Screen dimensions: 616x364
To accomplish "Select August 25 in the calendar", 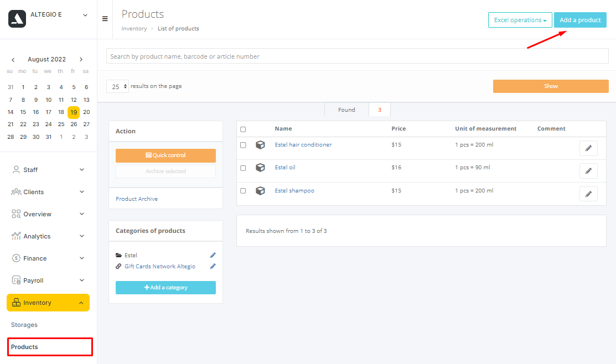I will tap(61, 124).
